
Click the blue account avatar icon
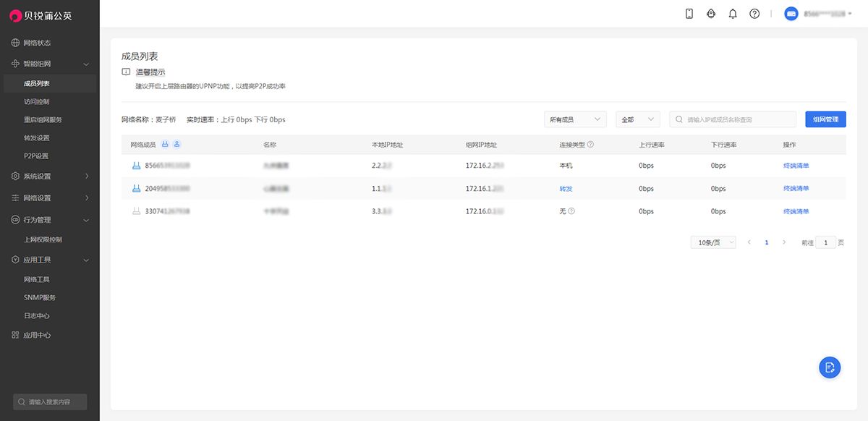791,14
